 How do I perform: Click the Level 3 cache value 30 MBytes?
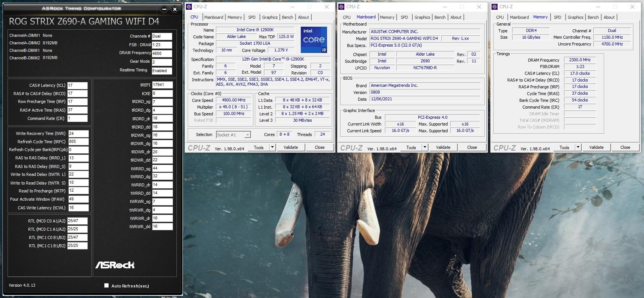coord(302,120)
